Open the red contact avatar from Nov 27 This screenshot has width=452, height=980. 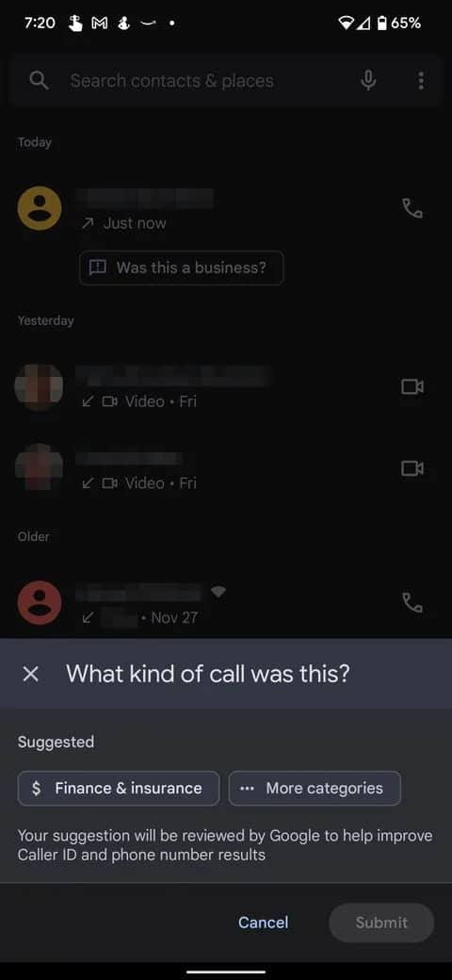40,602
